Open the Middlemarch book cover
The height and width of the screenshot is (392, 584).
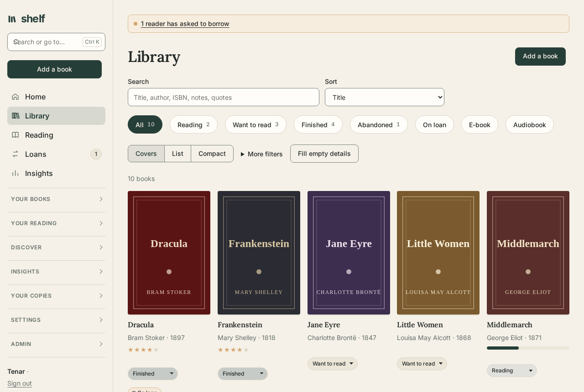528,253
